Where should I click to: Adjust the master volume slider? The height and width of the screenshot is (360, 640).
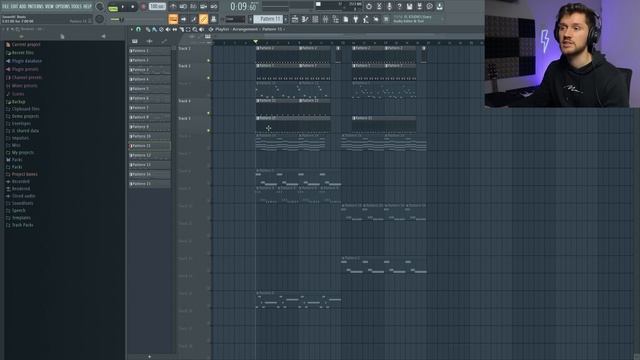(x=116, y=19)
